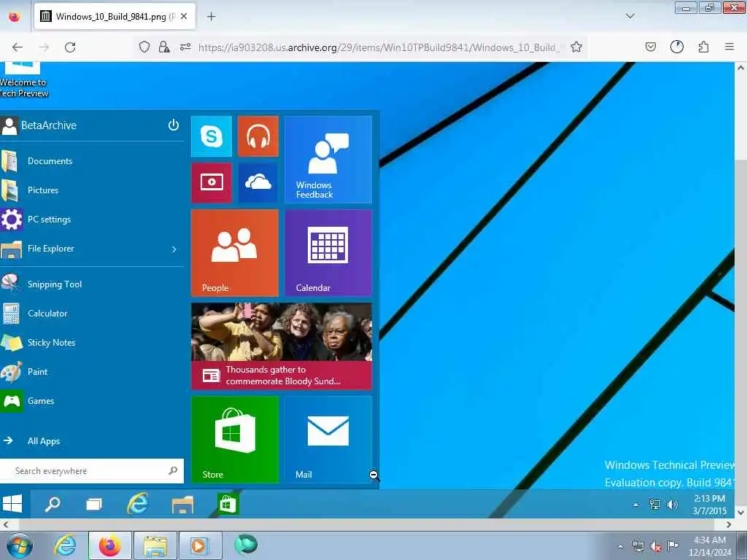
Task: Click the Windows 7 Start orb
Action: 20,545
